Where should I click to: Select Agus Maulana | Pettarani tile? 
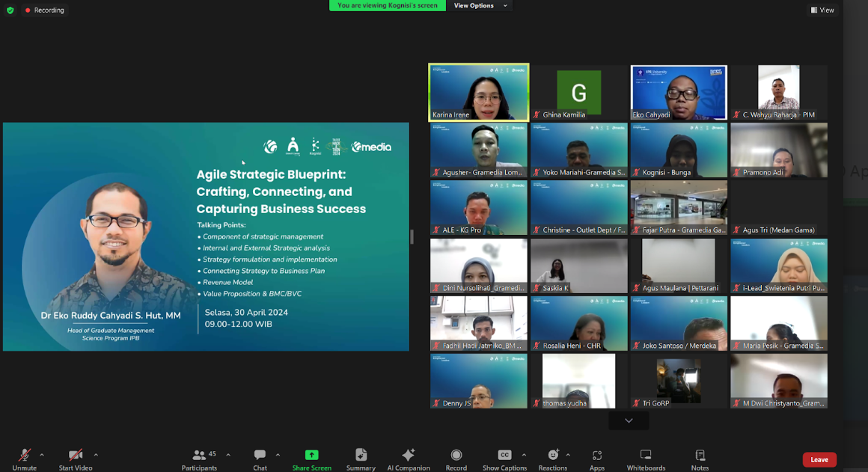[x=679, y=266]
